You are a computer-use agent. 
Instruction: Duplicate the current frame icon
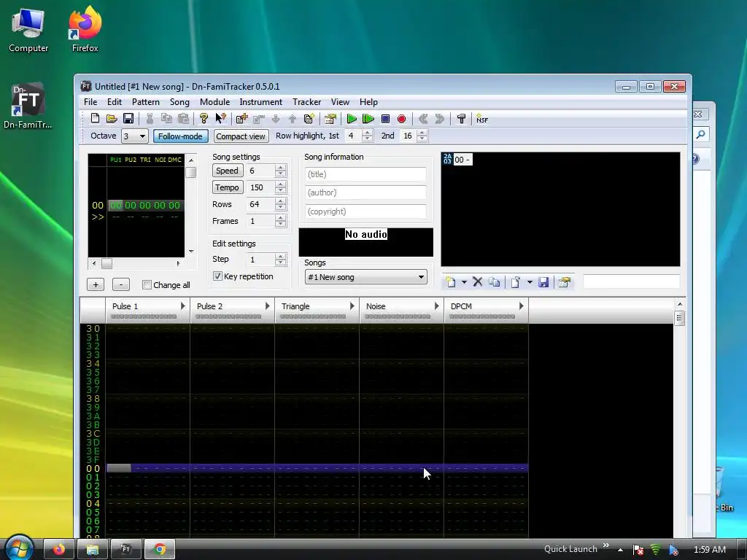point(309,119)
